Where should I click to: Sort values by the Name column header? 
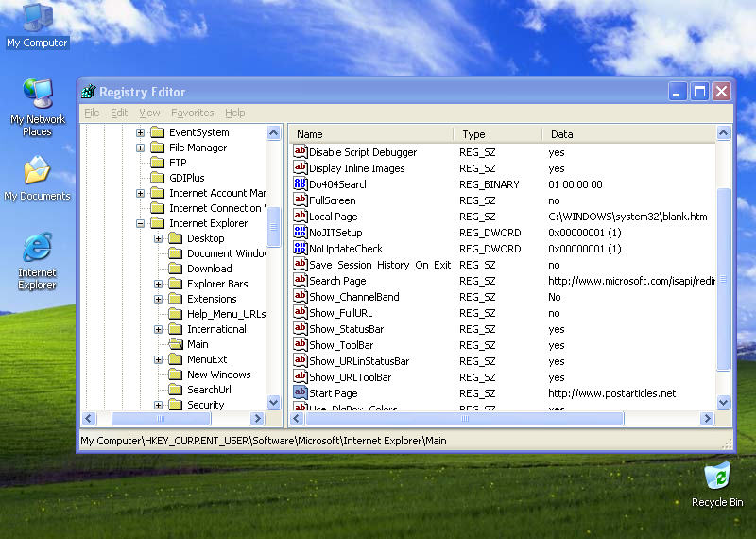coord(371,133)
